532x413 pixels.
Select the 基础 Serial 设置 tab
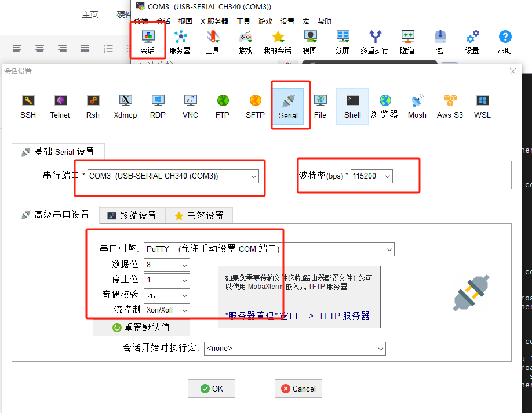point(59,152)
